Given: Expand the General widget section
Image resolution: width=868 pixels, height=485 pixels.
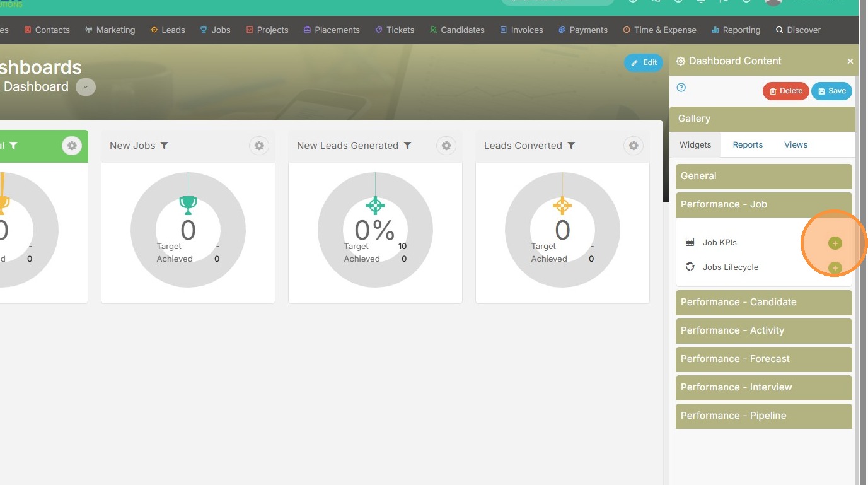Looking at the screenshot, I should point(764,176).
